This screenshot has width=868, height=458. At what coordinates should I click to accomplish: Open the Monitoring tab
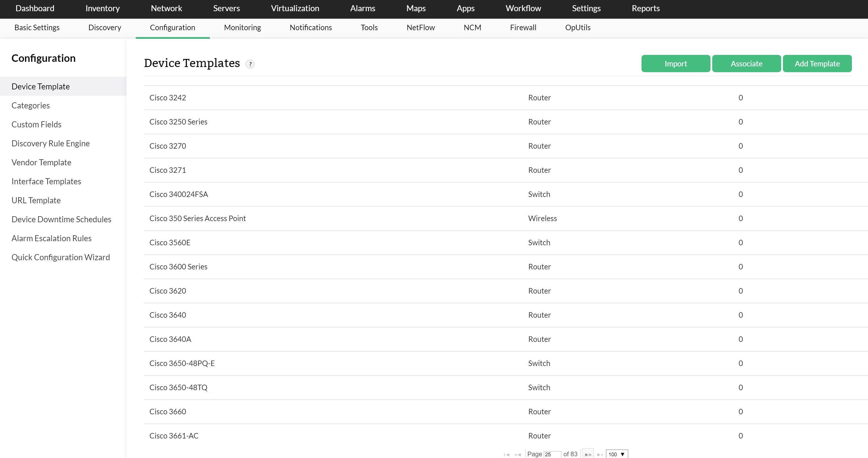click(x=242, y=28)
